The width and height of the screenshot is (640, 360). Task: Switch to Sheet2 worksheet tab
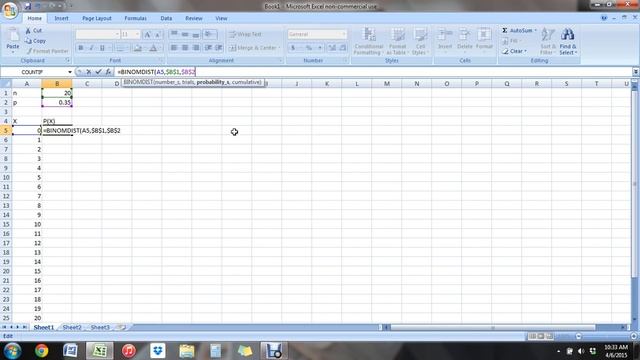[x=72, y=327]
